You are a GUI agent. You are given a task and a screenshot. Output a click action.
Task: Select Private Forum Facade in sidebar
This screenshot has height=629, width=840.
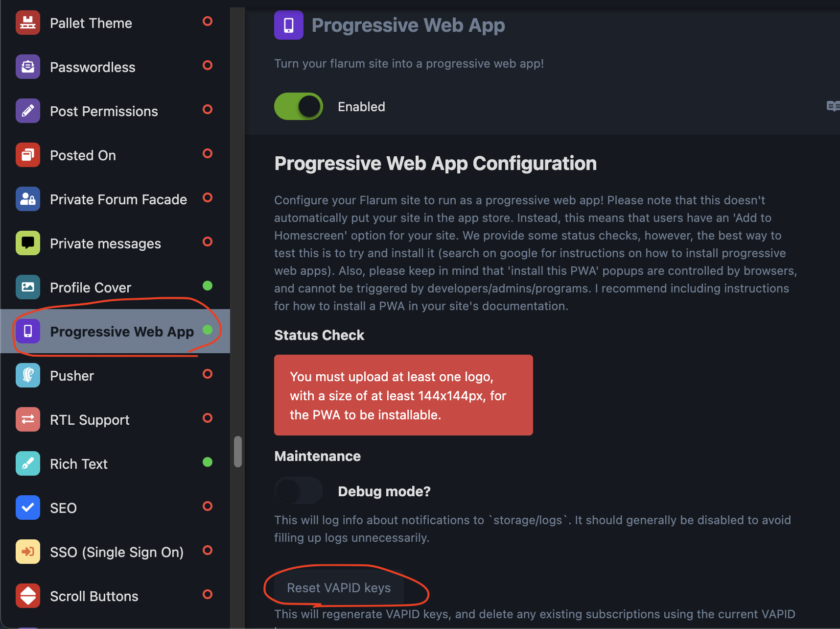tap(118, 199)
